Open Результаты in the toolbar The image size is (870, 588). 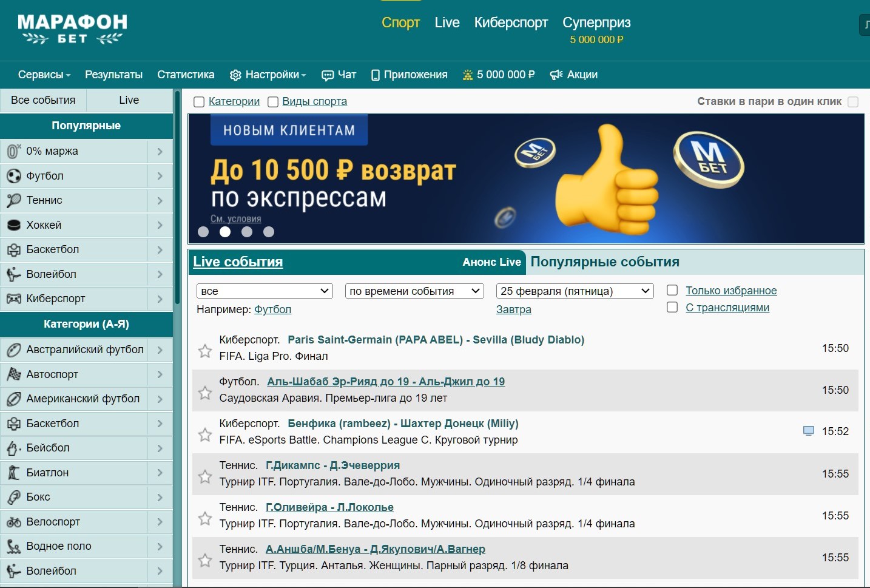(113, 75)
